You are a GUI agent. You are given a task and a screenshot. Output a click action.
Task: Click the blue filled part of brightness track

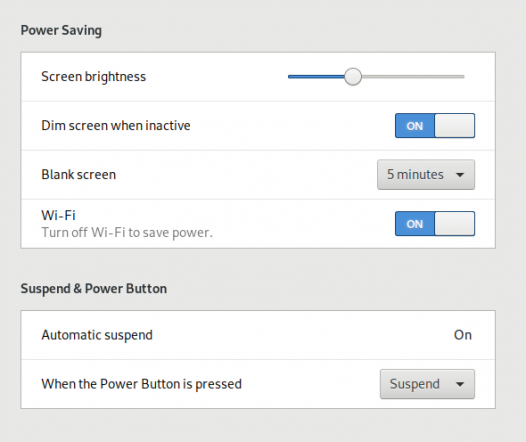pyautogui.click(x=316, y=77)
